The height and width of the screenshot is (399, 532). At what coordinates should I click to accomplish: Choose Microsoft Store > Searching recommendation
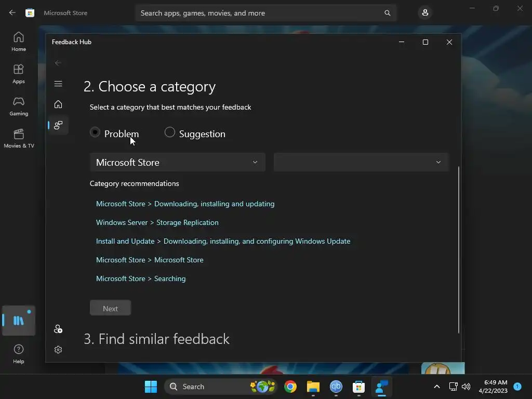click(x=141, y=278)
